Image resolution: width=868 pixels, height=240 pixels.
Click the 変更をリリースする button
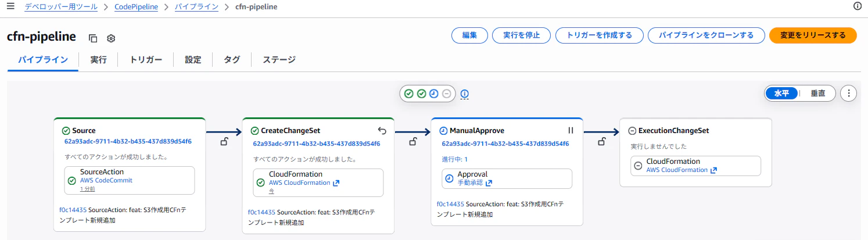tap(813, 35)
